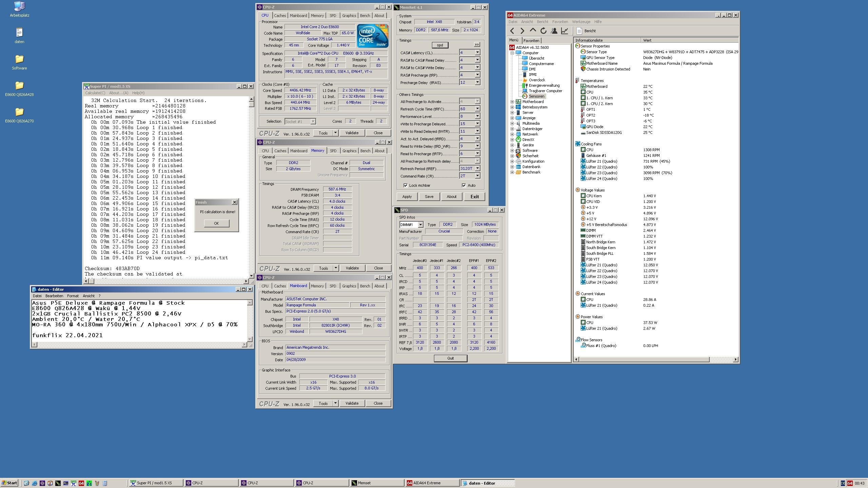The width and height of the screenshot is (868, 488).
Task: Open Refresh Cycle Time (tRFC) dropdown
Action: (x=477, y=109)
